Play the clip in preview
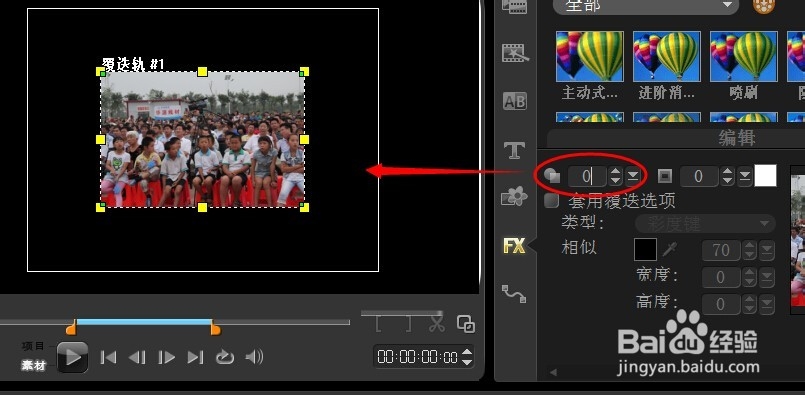Viewport: 805px width, 395px height. click(72, 357)
